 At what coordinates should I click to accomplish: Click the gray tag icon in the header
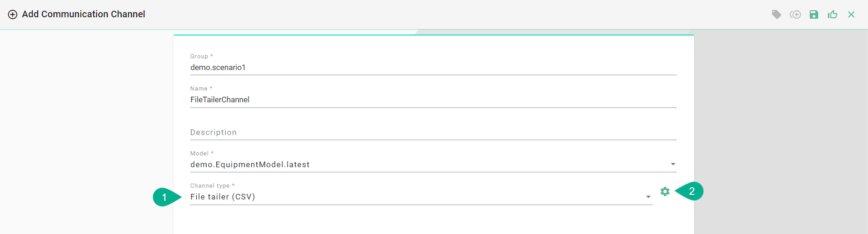776,14
